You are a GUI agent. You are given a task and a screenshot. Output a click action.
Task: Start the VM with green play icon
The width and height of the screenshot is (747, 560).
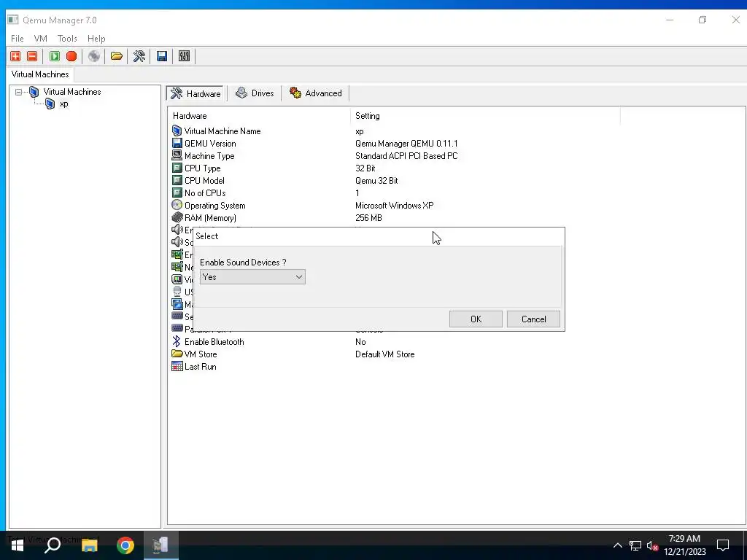pos(55,56)
